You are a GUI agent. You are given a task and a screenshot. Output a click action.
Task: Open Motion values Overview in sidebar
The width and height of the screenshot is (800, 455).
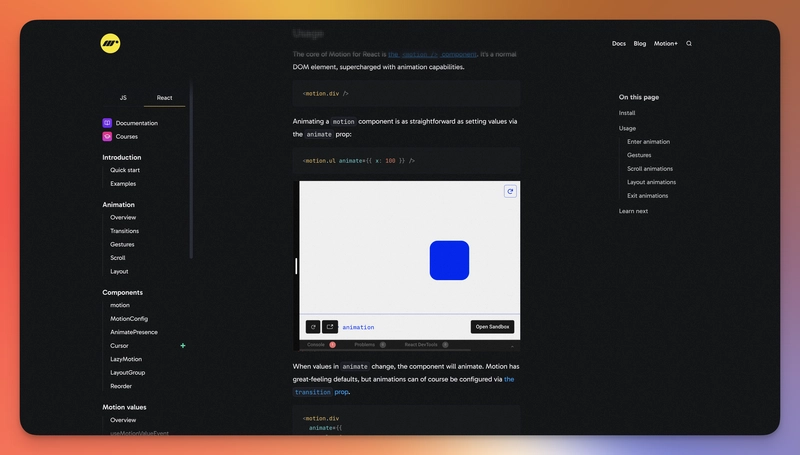point(123,420)
